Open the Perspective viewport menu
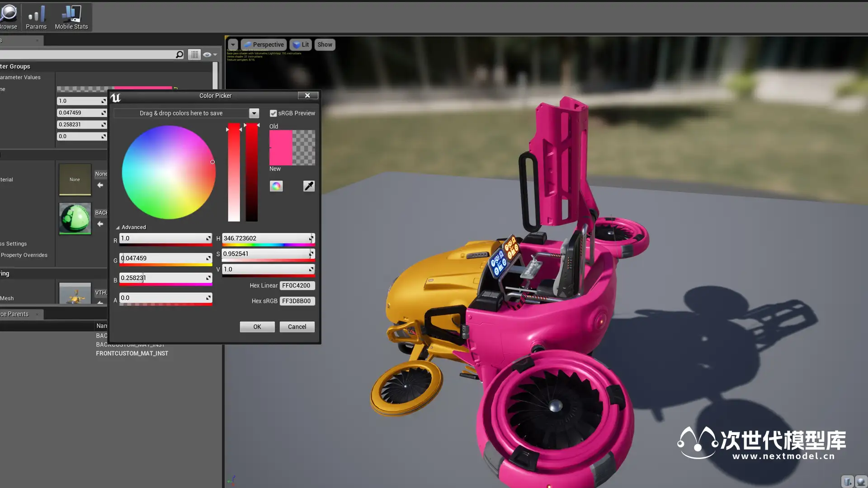This screenshot has height=488, width=868. point(264,45)
